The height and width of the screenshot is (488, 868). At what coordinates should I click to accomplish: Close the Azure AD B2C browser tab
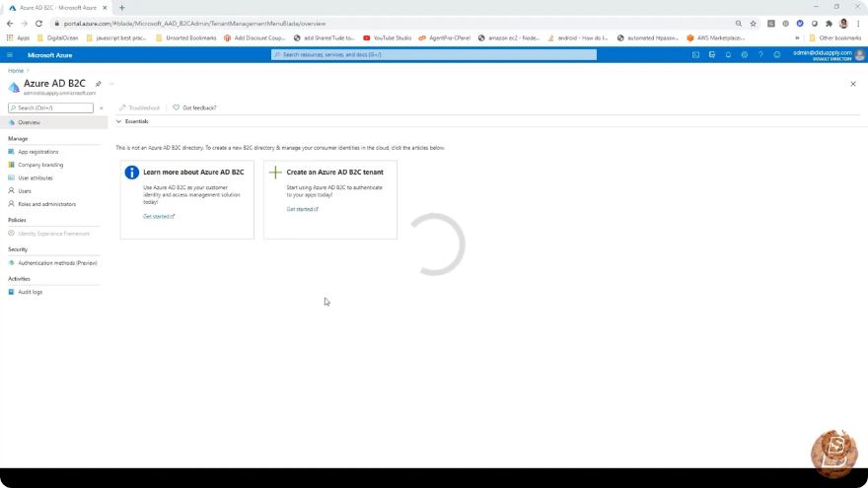click(x=105, y=8)
